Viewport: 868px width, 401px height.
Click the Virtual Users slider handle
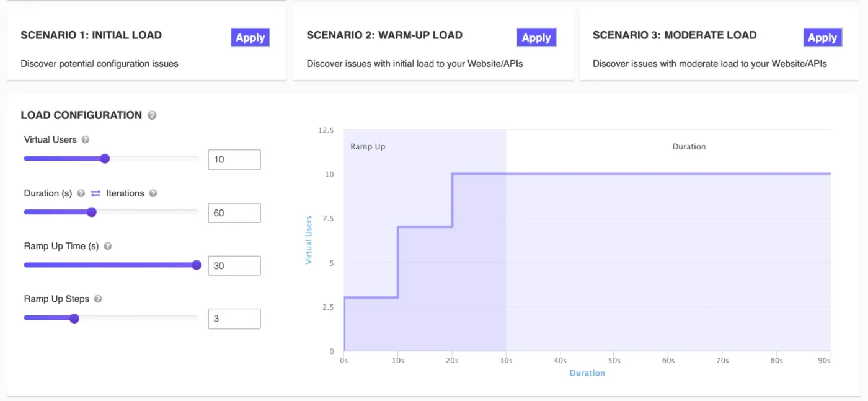point(105,159)
